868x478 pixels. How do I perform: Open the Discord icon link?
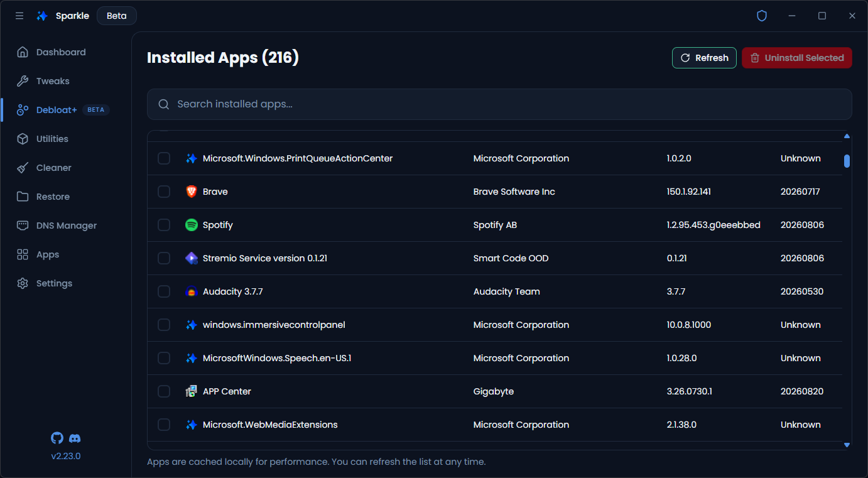pos(75,438)
